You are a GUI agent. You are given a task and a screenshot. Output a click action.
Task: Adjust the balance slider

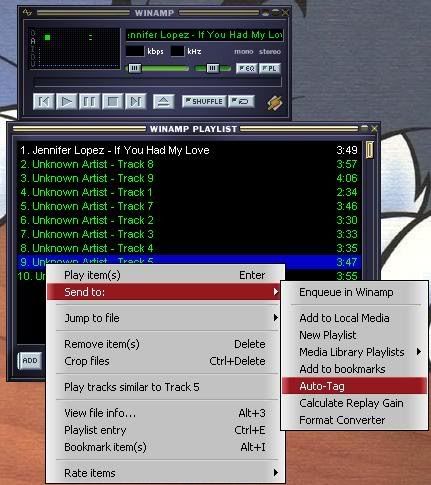click(x=213, y=68)
